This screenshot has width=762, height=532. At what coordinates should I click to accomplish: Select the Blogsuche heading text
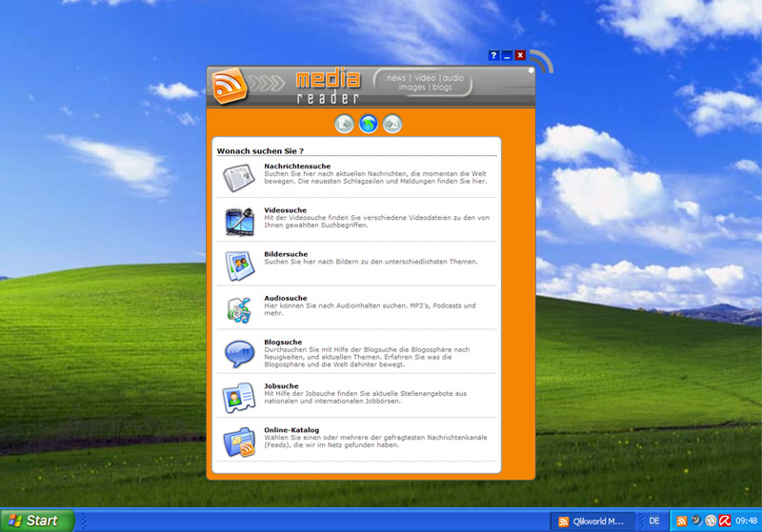click(283, 342)
